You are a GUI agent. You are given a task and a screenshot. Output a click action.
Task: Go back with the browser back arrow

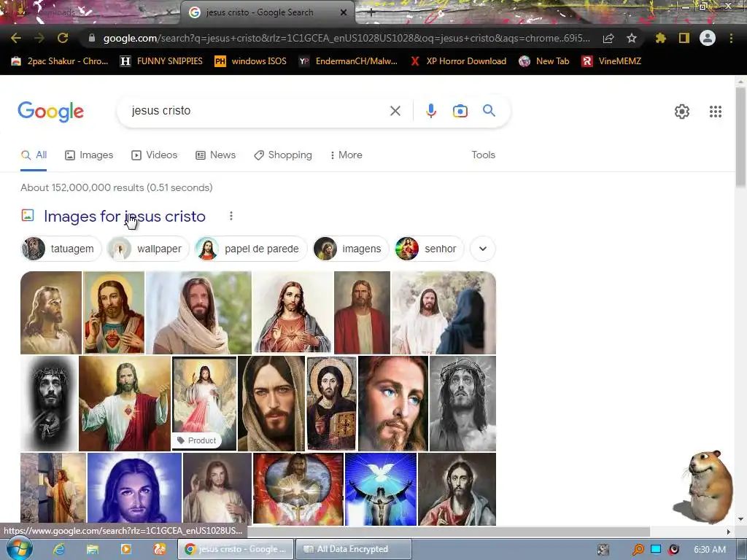tap(16, 38)
